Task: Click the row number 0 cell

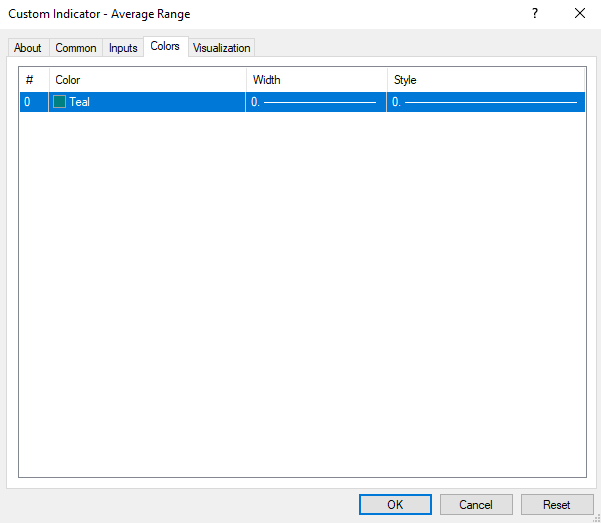Action: 34,102
